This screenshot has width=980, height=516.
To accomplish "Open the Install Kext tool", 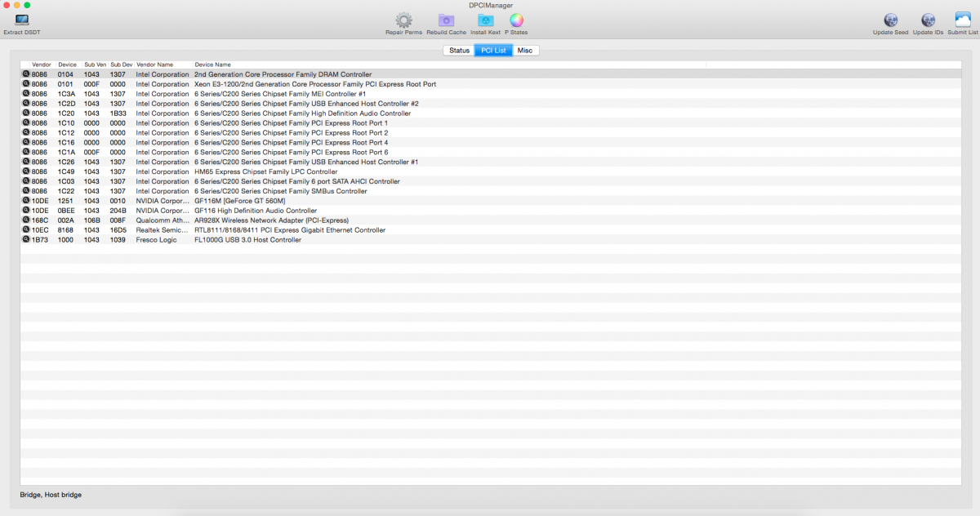I will [x=485, y=20].
